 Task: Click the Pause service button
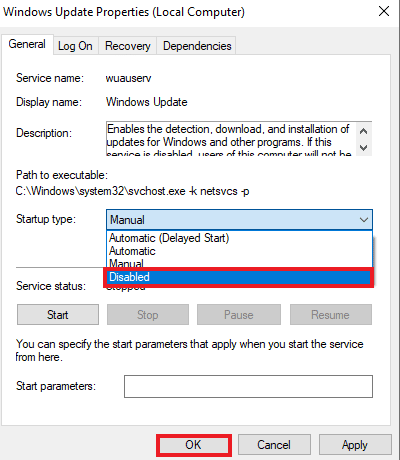[239, 314]
